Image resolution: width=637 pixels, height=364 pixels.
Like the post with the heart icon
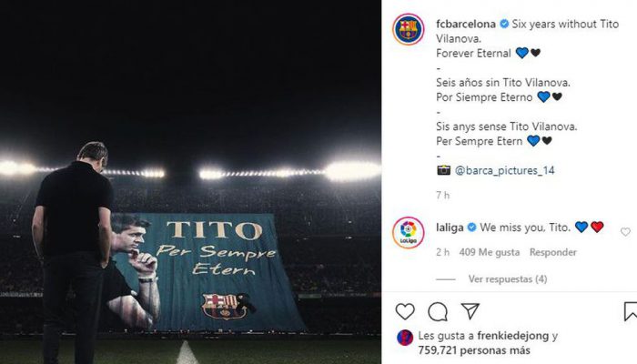click(x=405, y=311)
